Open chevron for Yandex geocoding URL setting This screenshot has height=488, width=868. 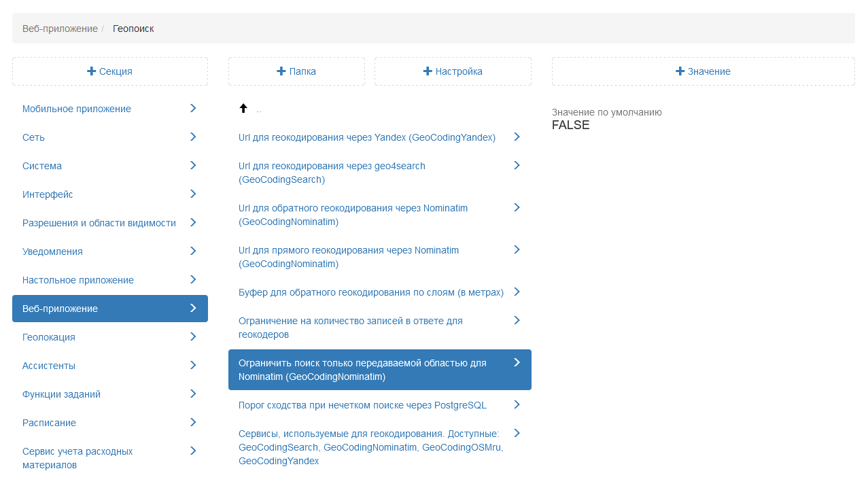517,137
